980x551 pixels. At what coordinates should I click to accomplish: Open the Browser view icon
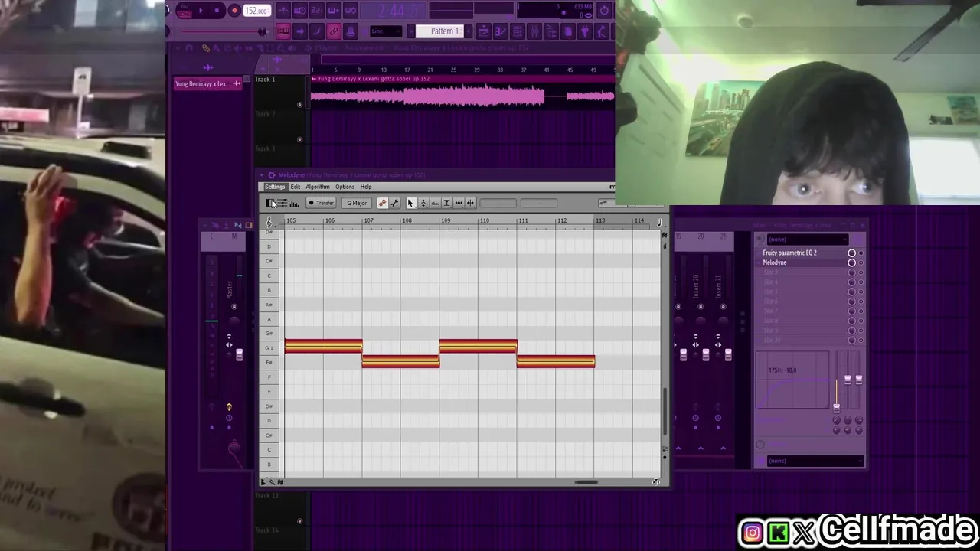point(551,31)
